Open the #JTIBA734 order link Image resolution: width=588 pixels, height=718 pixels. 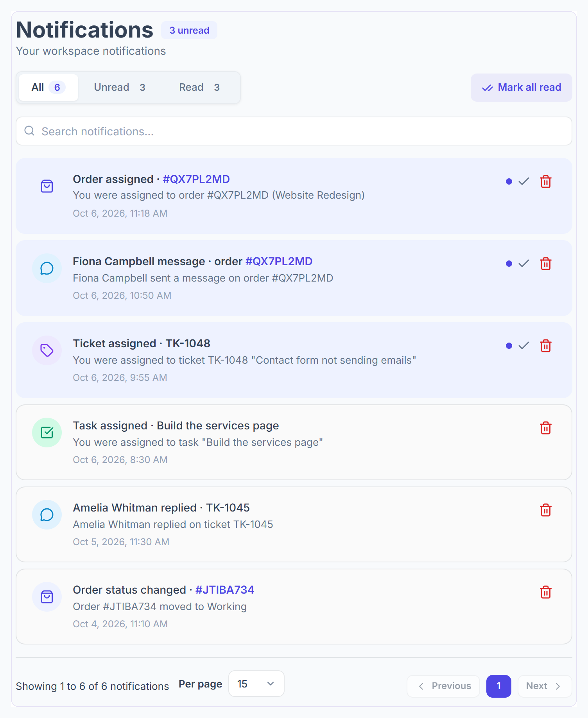click(225, 590)
